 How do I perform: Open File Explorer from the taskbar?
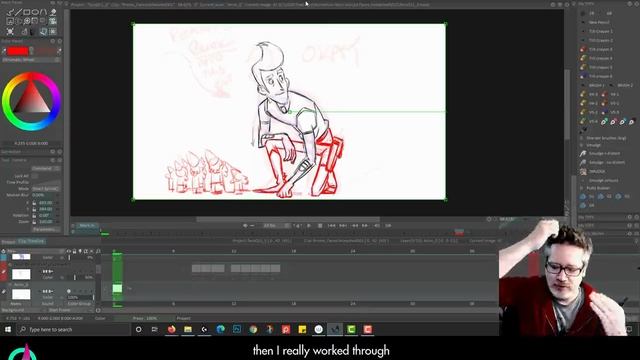(x=188, y=329)
